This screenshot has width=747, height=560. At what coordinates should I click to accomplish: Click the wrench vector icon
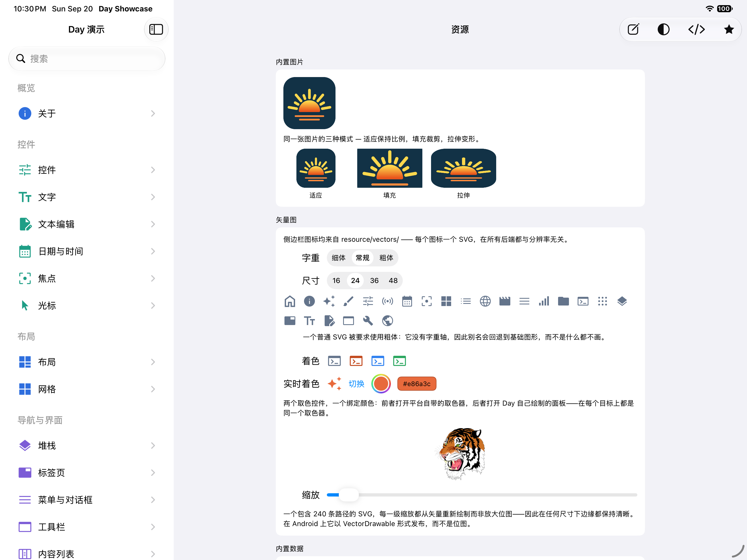tap(368, 321)
